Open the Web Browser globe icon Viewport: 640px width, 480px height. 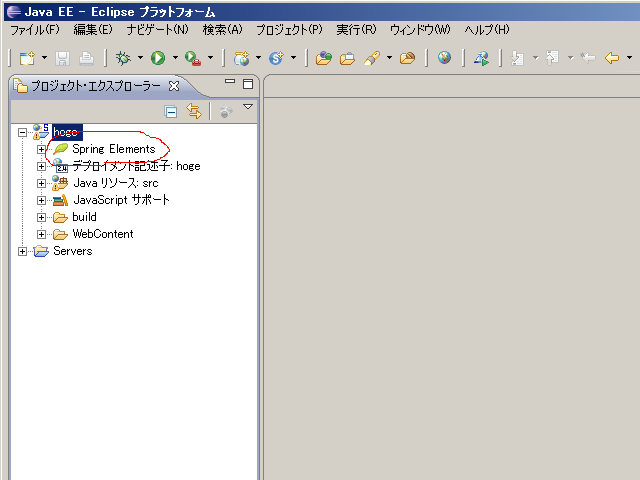coord(444,58)
